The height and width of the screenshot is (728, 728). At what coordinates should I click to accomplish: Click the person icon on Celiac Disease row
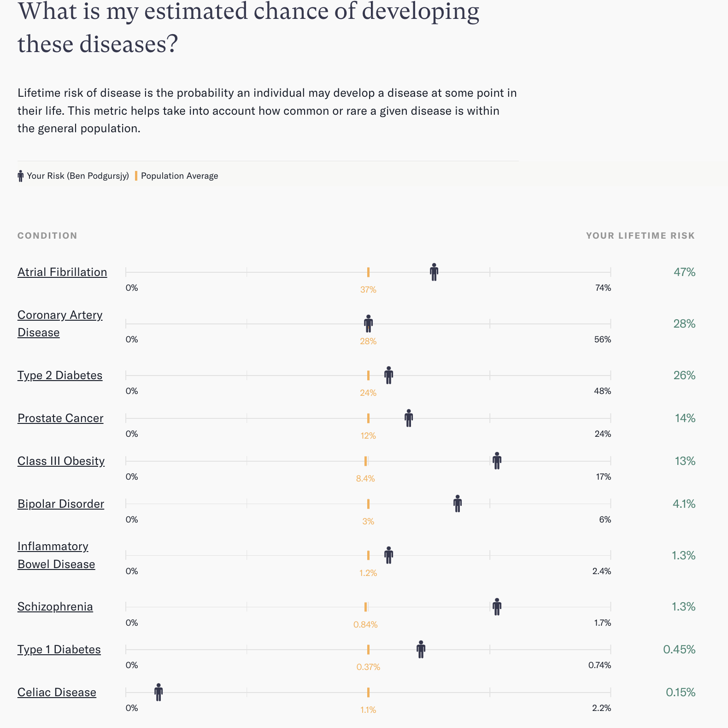pyautogui.click(x=159, y=692)
